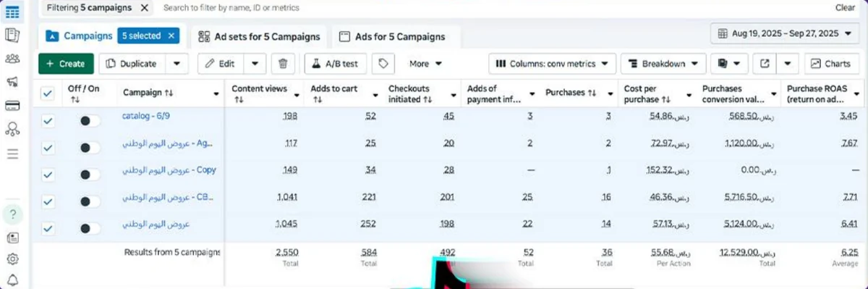Viewport: 868px width, 289px height.
Task: Click the export share icon in toolbar
Action: [x=765, y=64]
